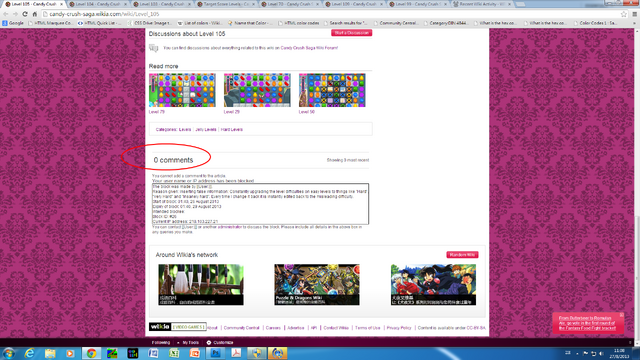
Task: Switch to the Level 70 tab
Action: (x=289, y=4)
